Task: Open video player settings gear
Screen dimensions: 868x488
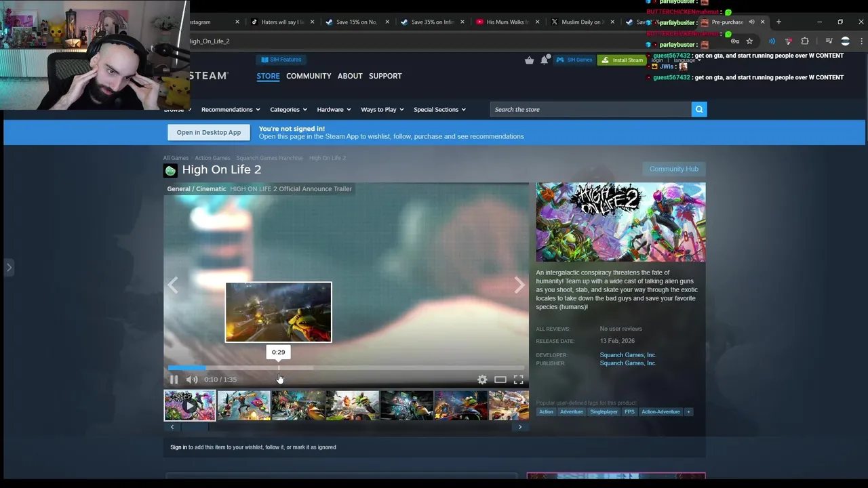Action: [x=482, y=380]
